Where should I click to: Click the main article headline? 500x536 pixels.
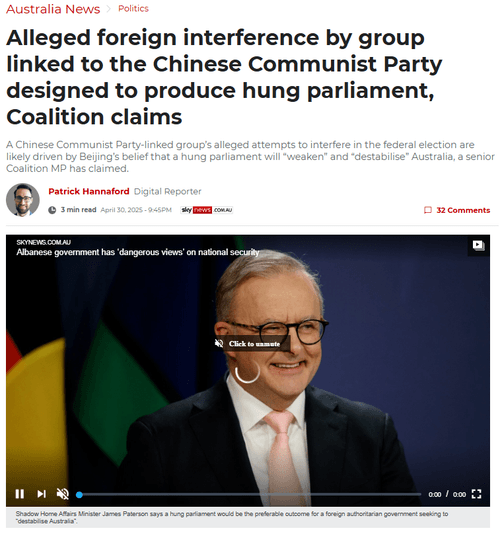coord(224,77)
